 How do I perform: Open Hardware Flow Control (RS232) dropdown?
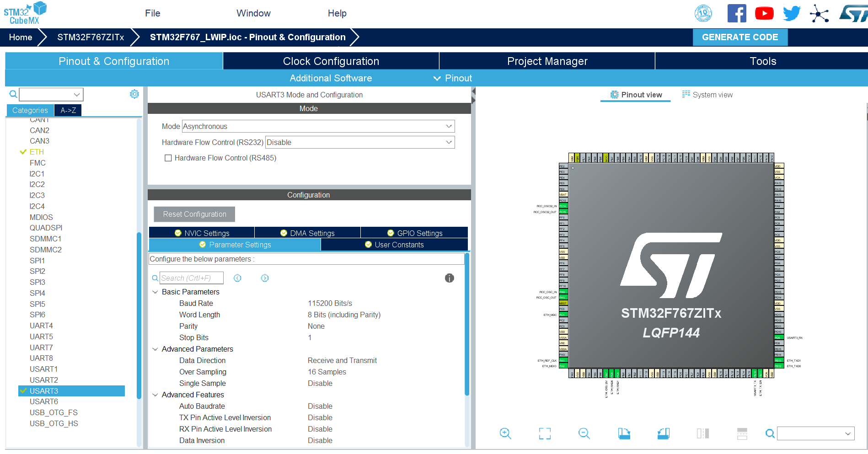(360, 142)
